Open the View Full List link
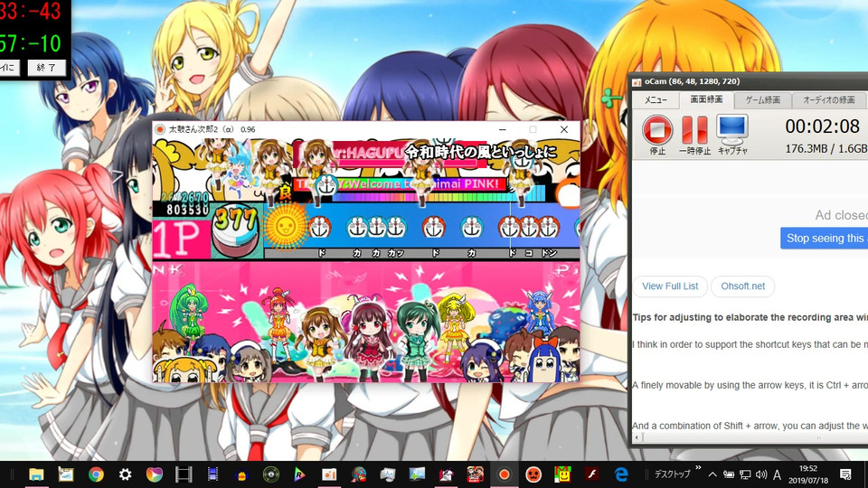Image resolution: width=868 pixels, height=488 pixels. (670, 286)
